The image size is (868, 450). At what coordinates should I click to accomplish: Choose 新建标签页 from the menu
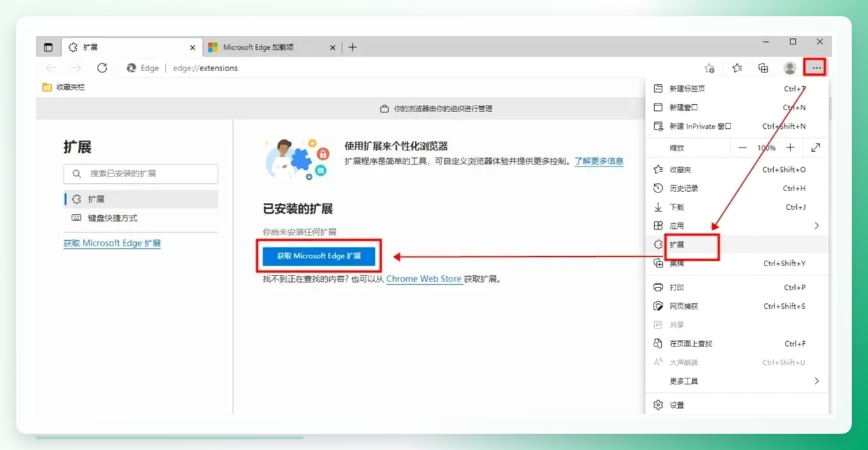[737, 88]
